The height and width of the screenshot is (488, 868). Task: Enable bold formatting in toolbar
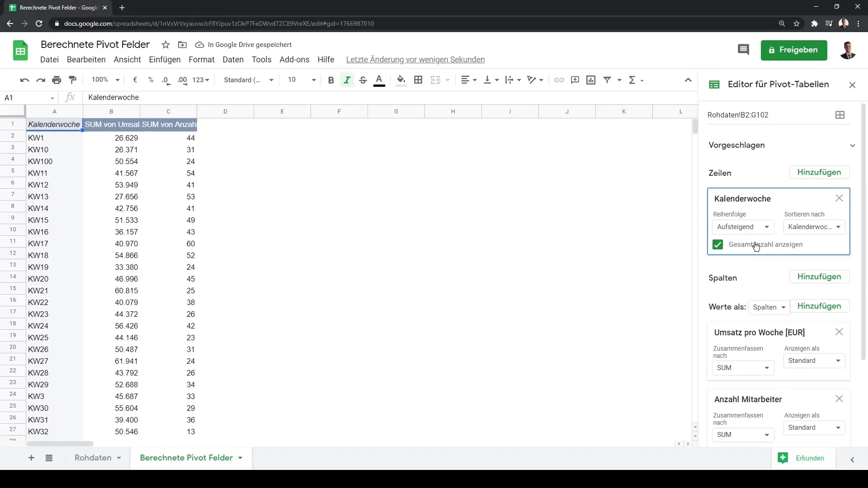coord(331,80)
